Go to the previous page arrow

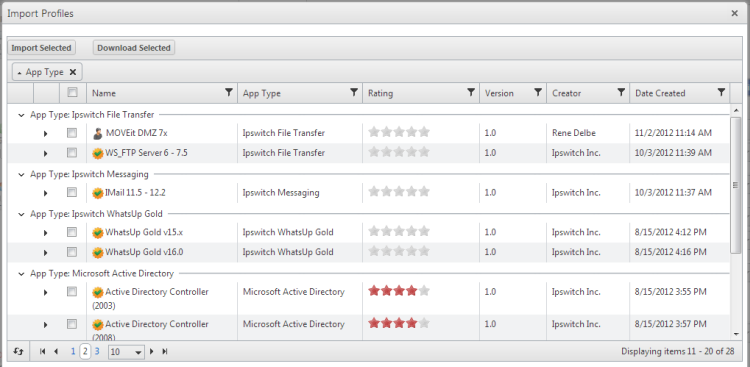pos(56,351)
